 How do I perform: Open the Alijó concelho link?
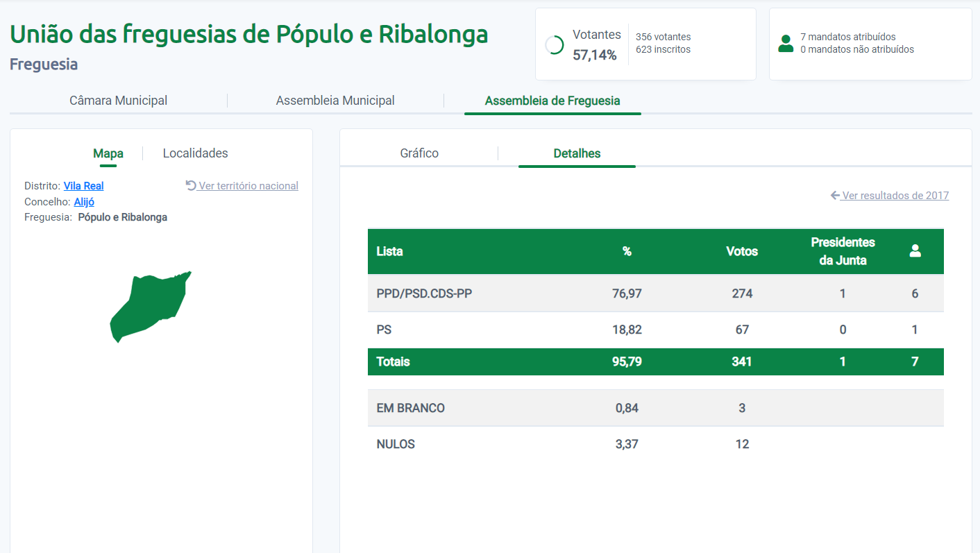tap(84, 202)
